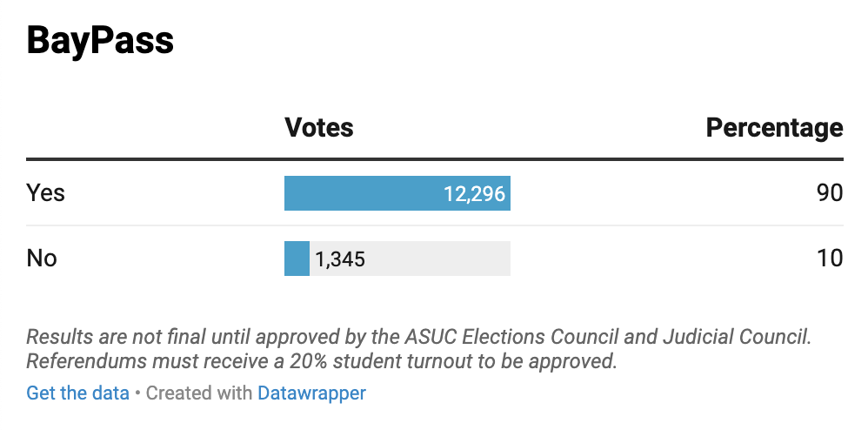This screenshot has width=868, height=430.
Task: Follow the Datawrapper link
Action: coord(311,393)
